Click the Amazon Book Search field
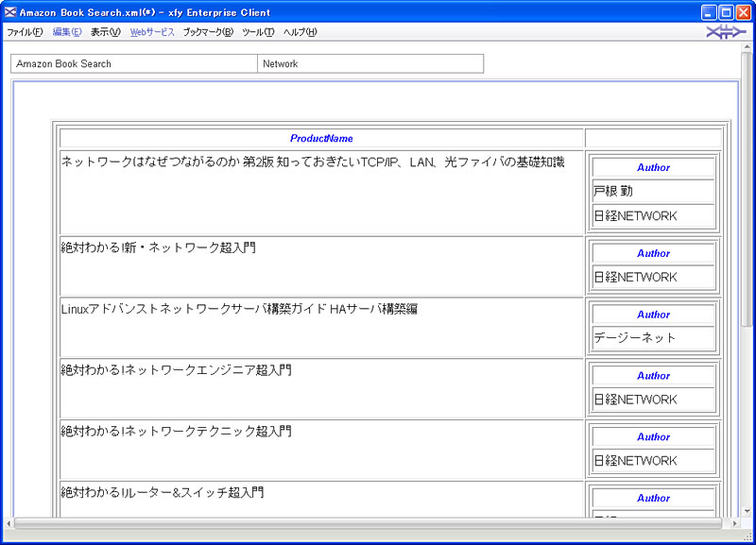The width and height of the screenshot is (756, 545). tap(133, 64)
